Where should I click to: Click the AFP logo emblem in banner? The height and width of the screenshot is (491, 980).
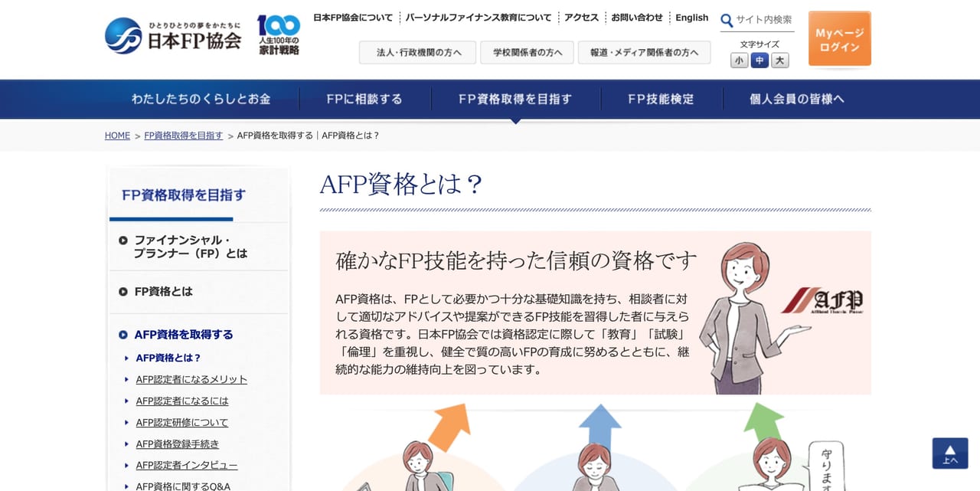pos(822,300)
